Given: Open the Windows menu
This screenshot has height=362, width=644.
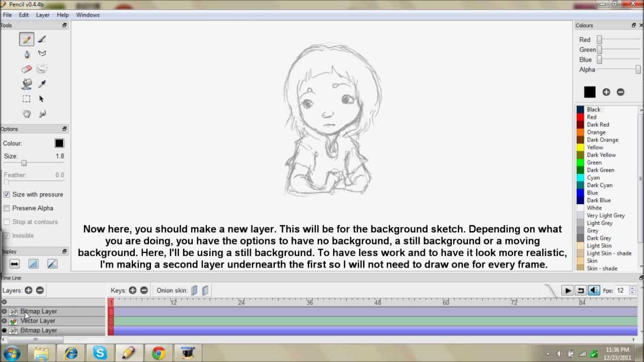Looking at the screenshot, I should [x=88, y=15].
